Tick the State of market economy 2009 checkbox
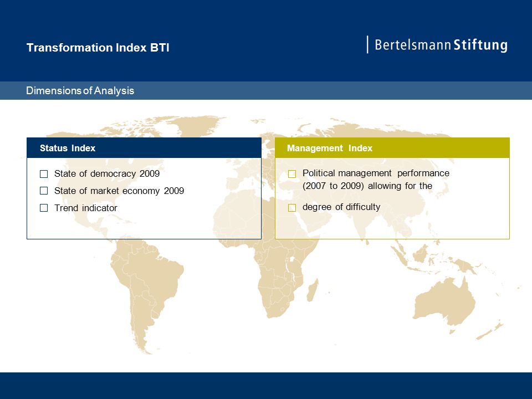532x399 pixels. [x=44, y=191]
